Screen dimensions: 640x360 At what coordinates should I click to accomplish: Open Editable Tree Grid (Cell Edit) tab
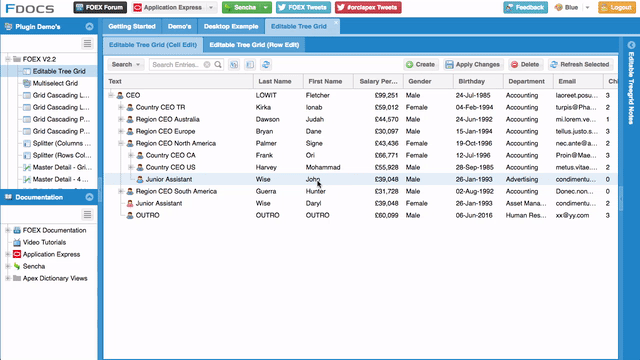[153, 45]
